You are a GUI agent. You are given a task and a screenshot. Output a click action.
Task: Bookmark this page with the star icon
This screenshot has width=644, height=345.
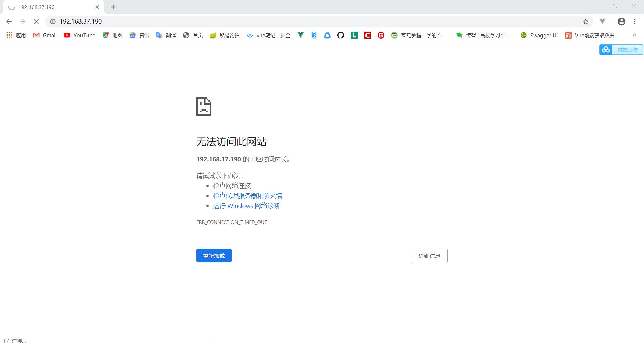586,21
